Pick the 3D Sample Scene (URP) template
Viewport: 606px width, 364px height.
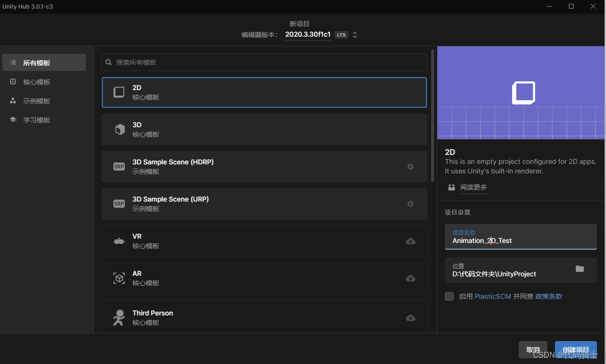click(x=264, y=204)
